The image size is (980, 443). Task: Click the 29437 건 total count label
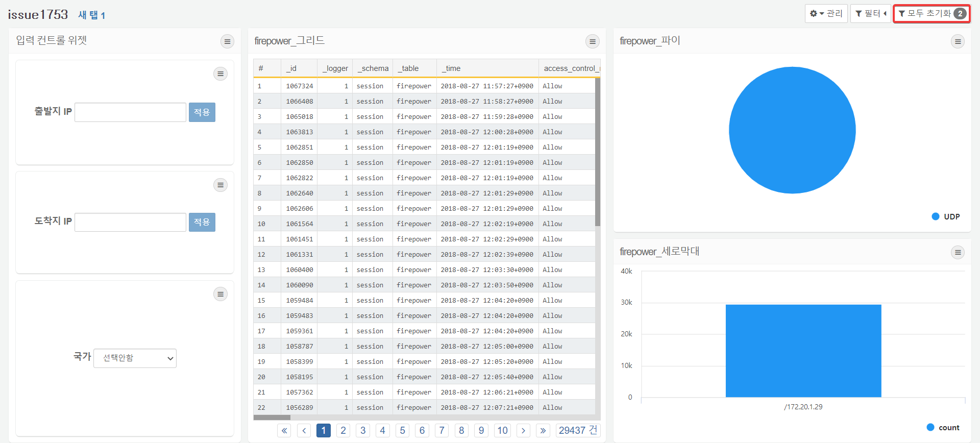tap(578, 430)
